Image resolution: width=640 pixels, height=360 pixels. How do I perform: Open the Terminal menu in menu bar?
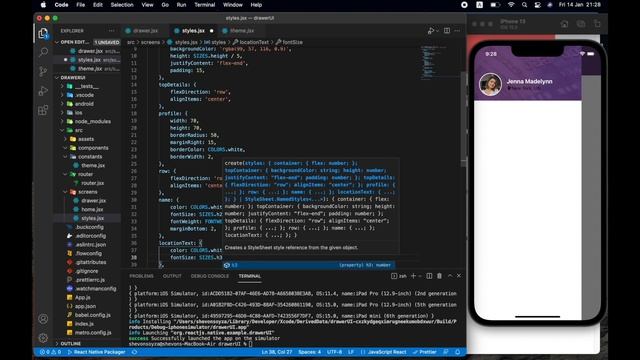(x=204, y=5)
